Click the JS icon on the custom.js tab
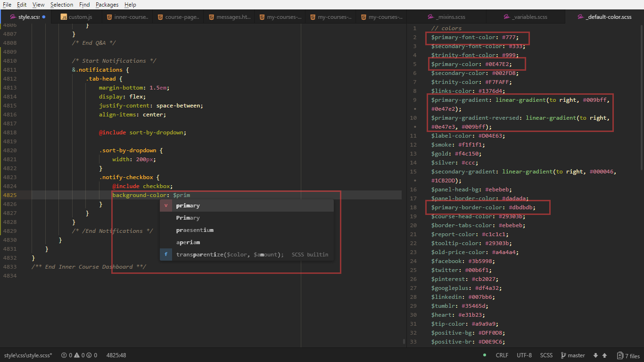Viewport: 644px width, 362px height. [64, 16]
